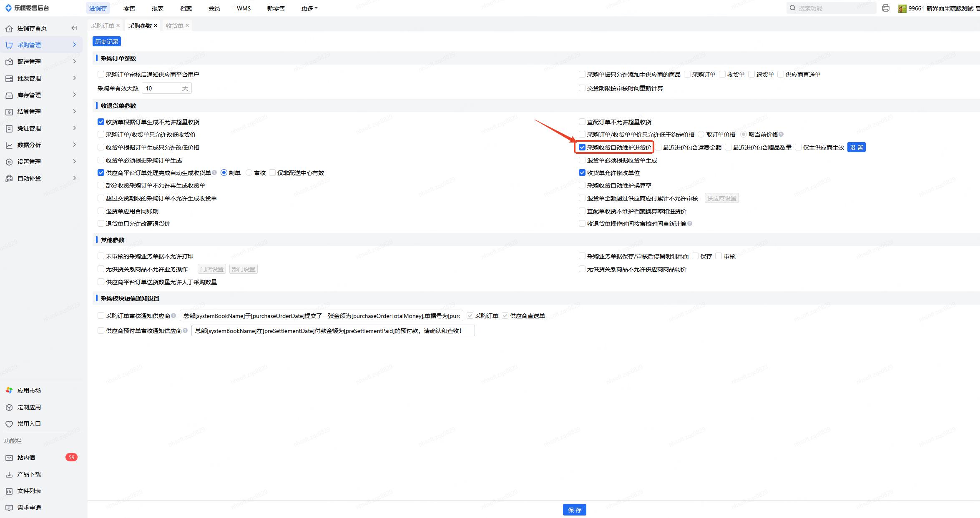The width and height of the screenshot is (980, 518).
Task: Open 文件列表 in the sidebar
Action: tap(29, 491)
